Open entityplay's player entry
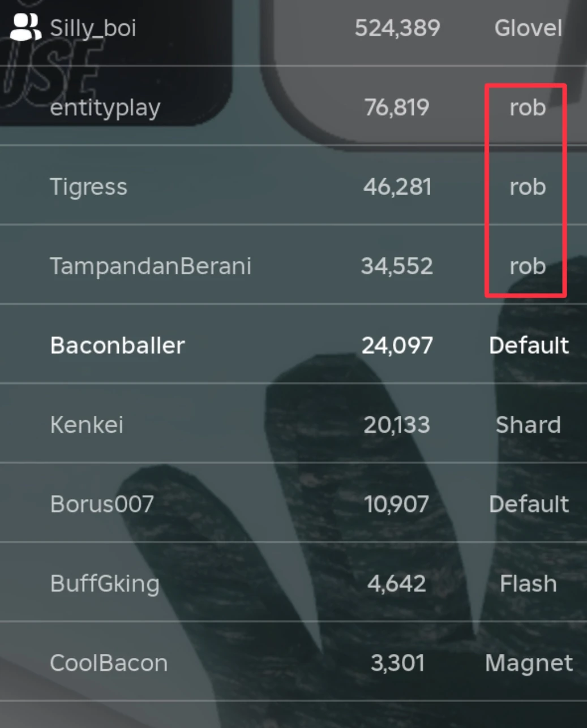 (x=105, y=107)
